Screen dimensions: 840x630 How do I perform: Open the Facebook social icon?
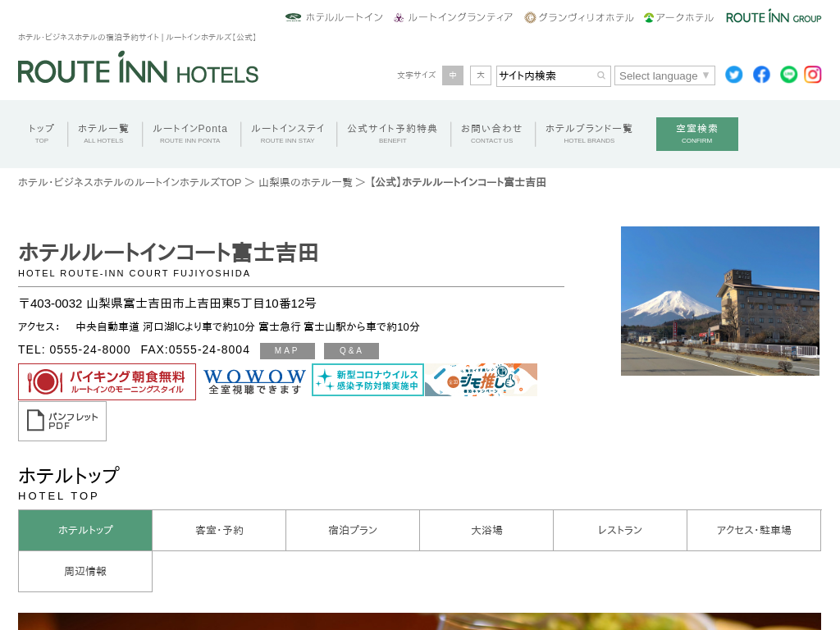click(761, 75)
